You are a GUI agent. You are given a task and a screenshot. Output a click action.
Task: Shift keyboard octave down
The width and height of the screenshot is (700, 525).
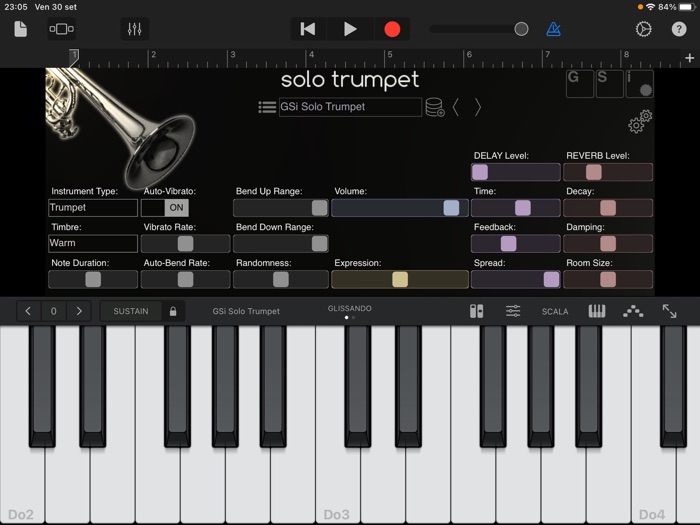click(x=28, y=311)
